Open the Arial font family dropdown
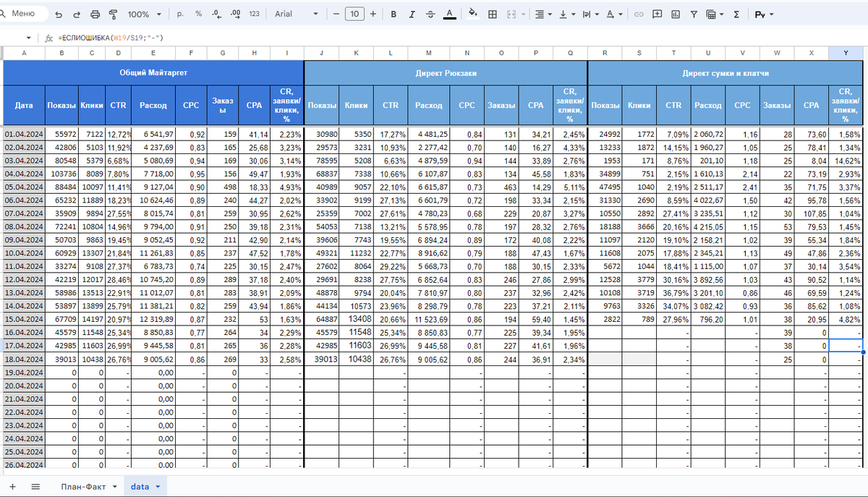Screen dimensions: 868x497 click(x=295, y=14)
